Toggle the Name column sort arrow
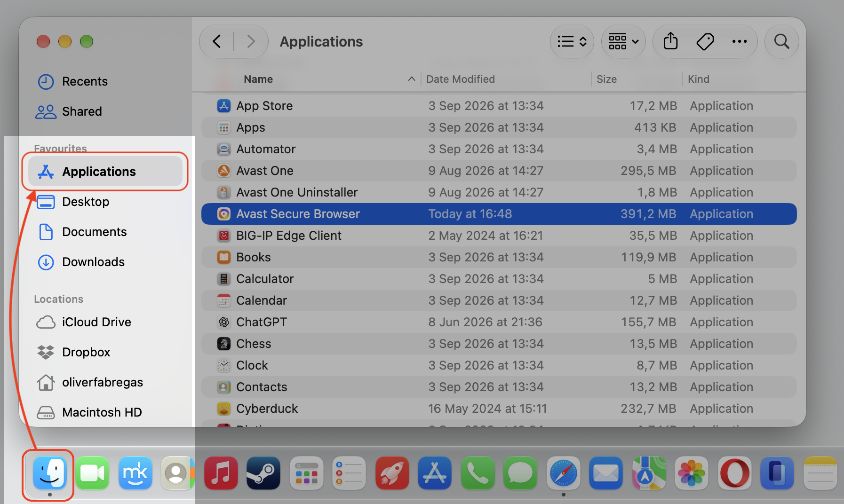Screen dimensions: 844x504 click(x=412, y=79)
